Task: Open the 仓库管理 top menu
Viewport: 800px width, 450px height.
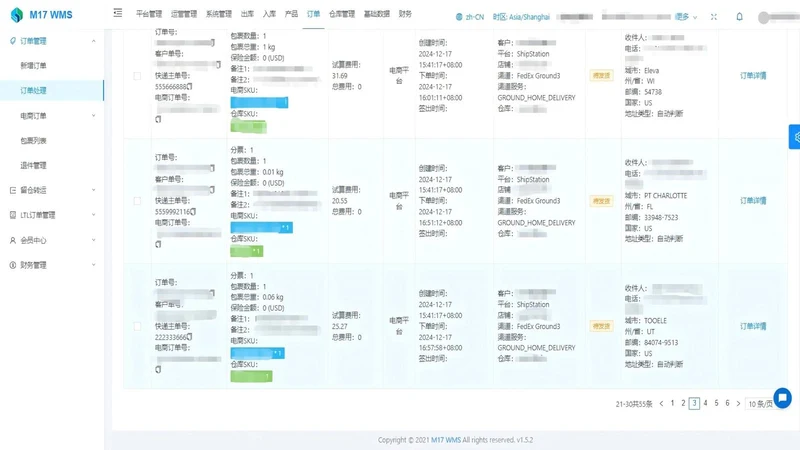Action: click(x=342, y=14)
